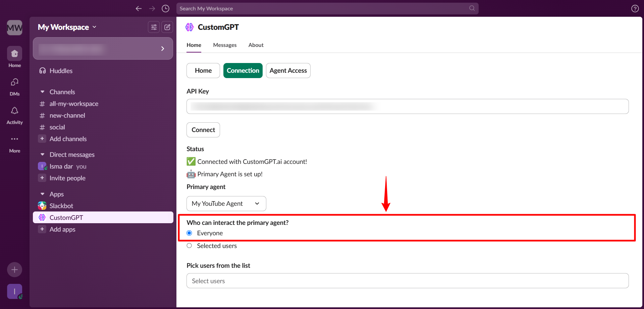This screenshot has height=309, width=644.
Task: Select CustomGPT in the Apps list
Action: click(103, 218)
